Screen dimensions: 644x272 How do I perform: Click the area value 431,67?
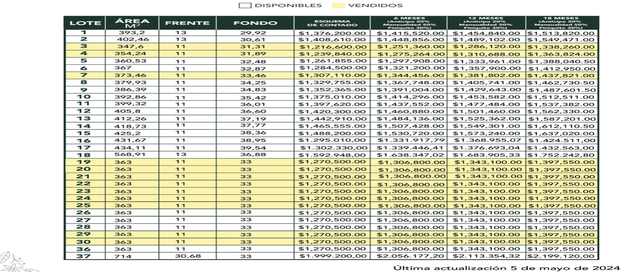click(131, 140)
